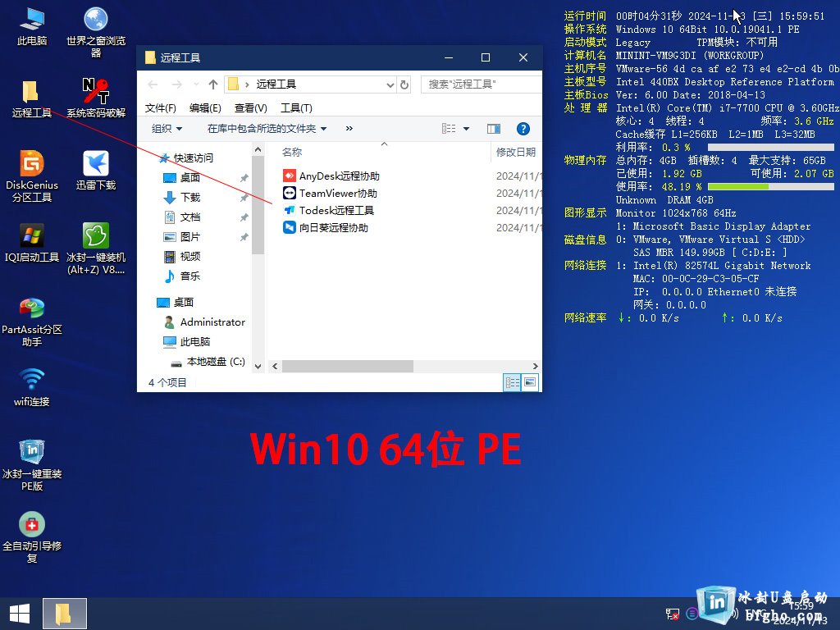Select the AnyDesk远程协助 file icon

pos(290,176)
